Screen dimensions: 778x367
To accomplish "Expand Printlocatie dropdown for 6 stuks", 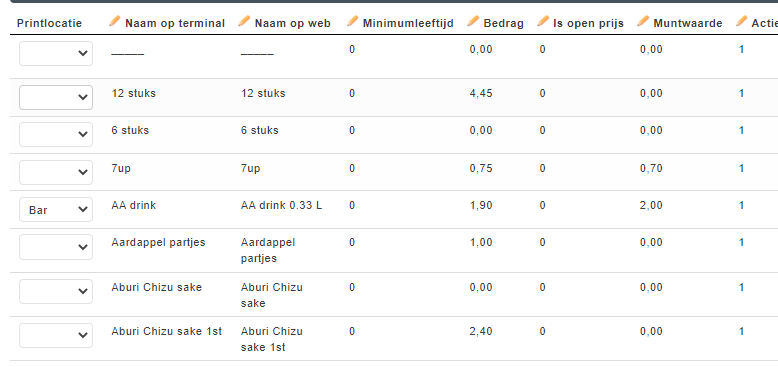I will pos(56,134).
